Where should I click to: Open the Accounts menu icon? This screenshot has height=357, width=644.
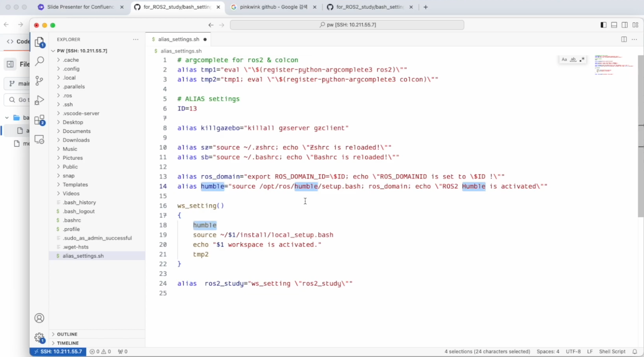tap(39, 318)
